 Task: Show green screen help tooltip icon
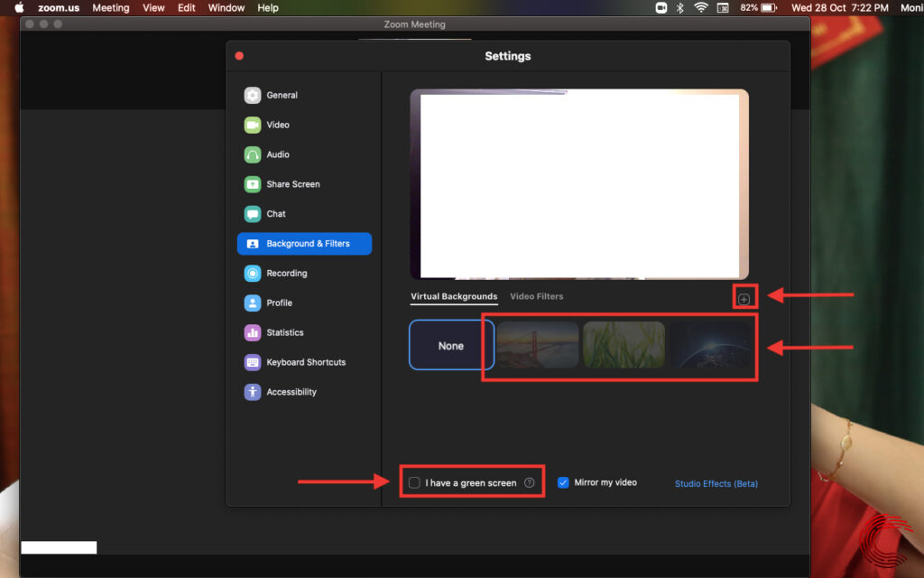529,482
